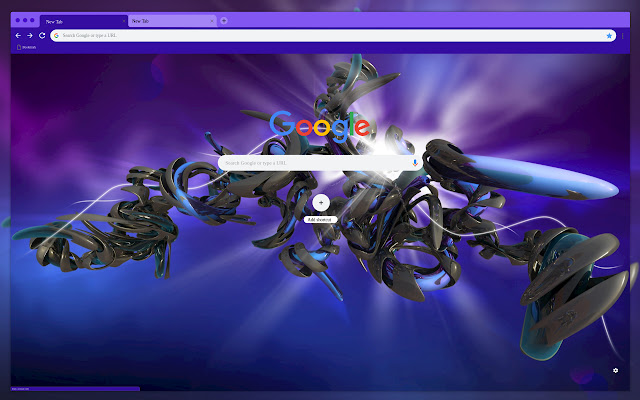Focus the top address bar URL field
Screen dimensions: 640x400
click(333, 36)
